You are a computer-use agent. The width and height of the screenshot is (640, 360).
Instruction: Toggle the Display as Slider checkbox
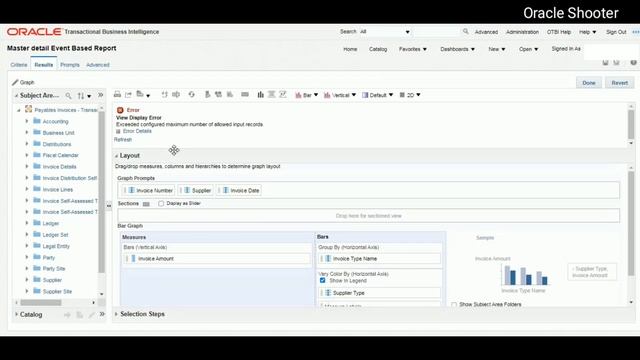click(x=161, y=203)
